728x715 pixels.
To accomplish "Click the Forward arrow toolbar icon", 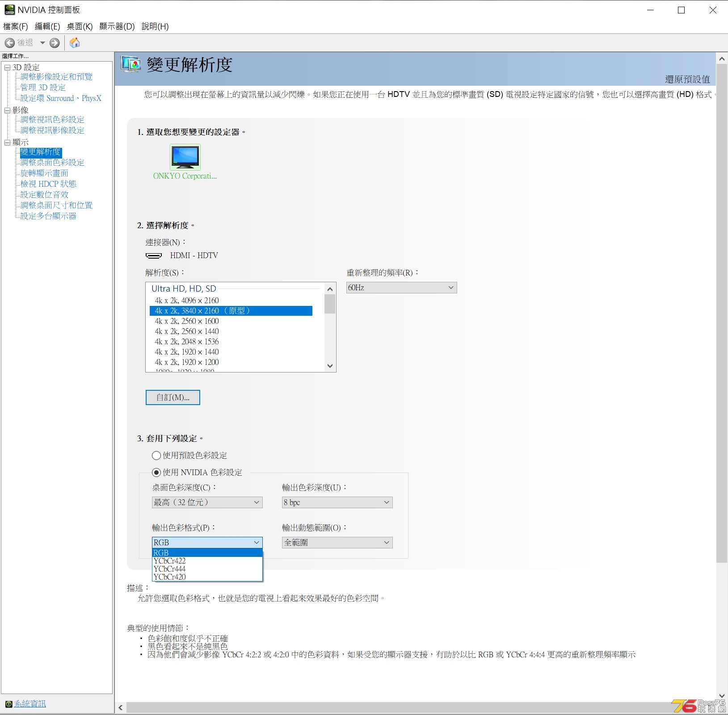I will [55, 43].
